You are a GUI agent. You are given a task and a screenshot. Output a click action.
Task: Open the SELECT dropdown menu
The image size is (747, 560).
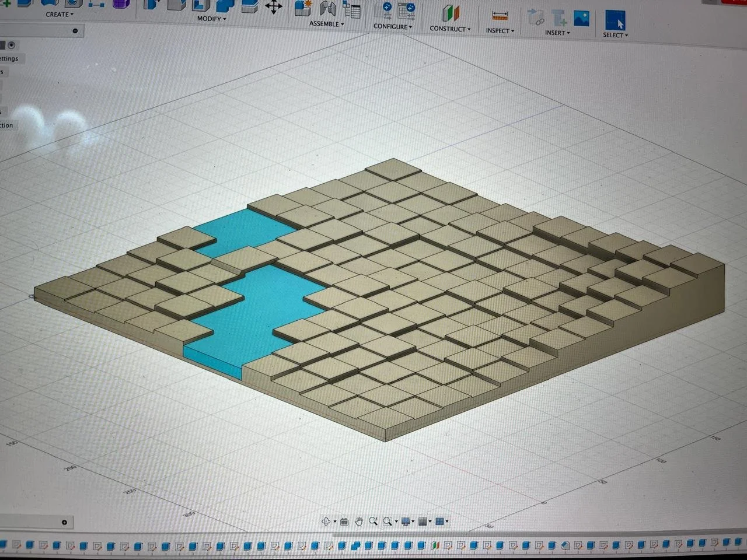[x=616, y=35]
